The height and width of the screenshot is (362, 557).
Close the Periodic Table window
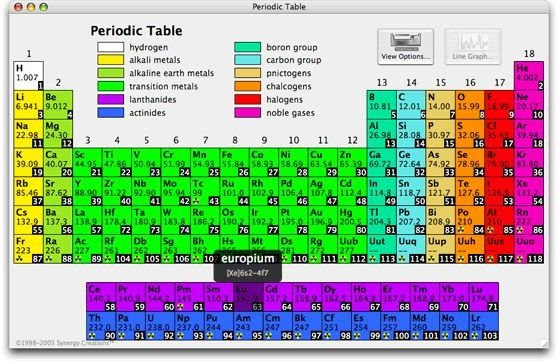click(18, 7)
